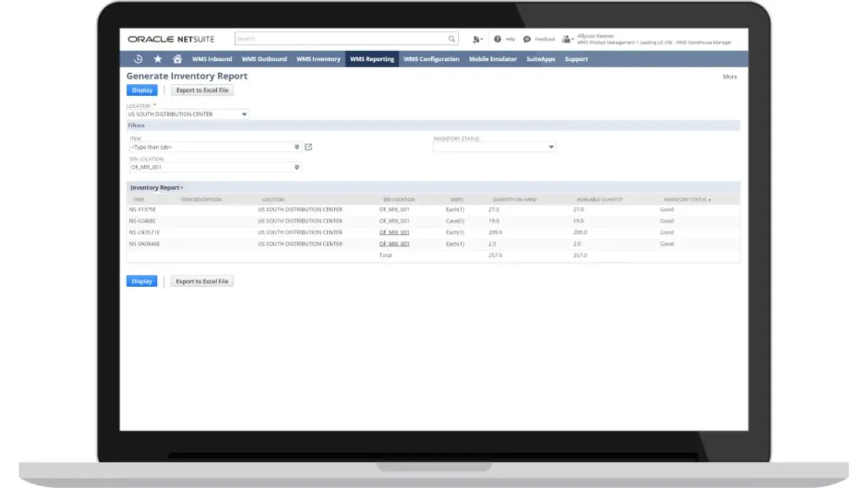Screen dimensions: 868x488
Task: Open the Mobile Emulator menu
Action: (x=493, y=59)
